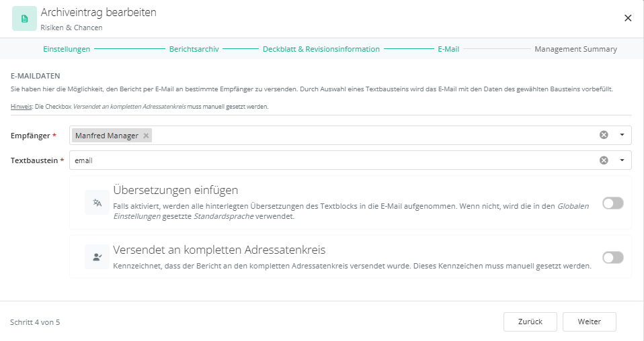The width and height of the screenshot is (644, 341).
Task: Click the Textbaustein field containing email
Action: [x=350, y=160]
